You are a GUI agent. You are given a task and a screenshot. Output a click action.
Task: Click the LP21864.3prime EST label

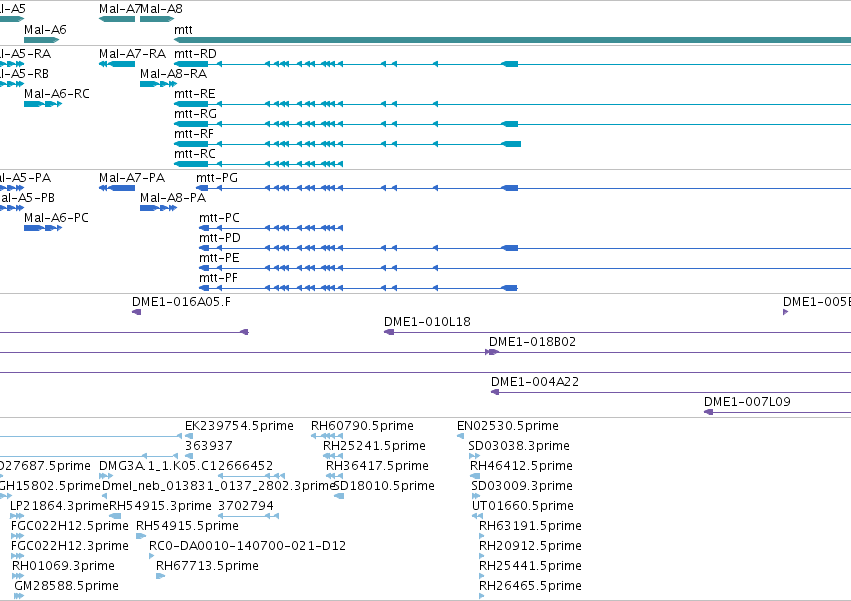60,507
